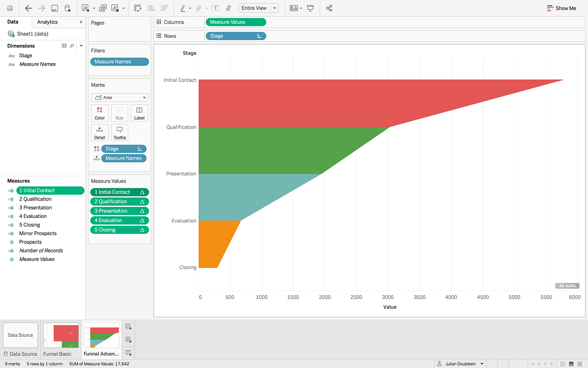The width and height of the screenshot is (588, 368).
Task: Toggle the highlighter tool in the toolbar
Action: pyautogui.click(x=184, y=8)
